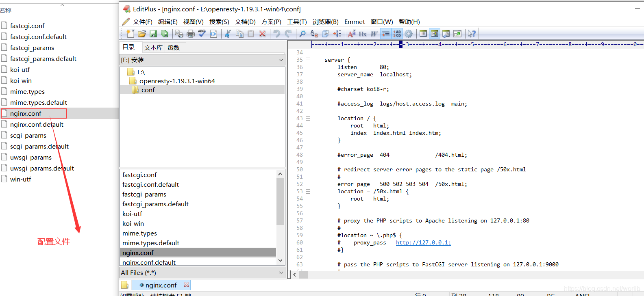Toggle the Line Number icon

tap(397, 34)
